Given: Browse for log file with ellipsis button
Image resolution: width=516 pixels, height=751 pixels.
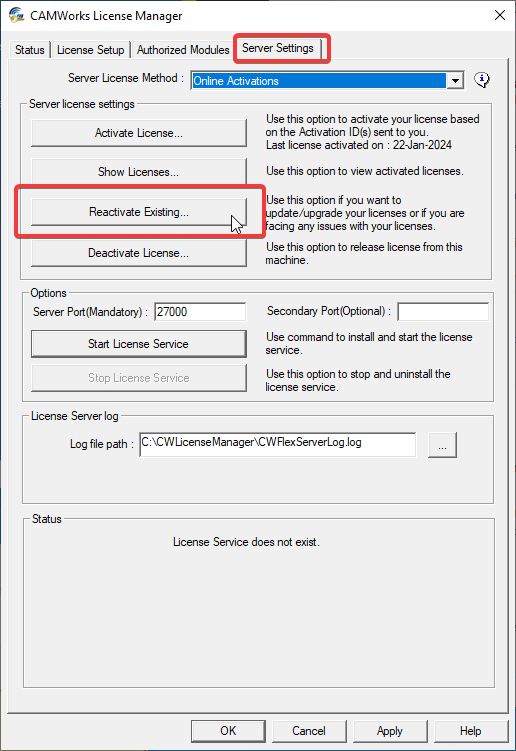Looking at the screenshot, I should click(442, 445).
